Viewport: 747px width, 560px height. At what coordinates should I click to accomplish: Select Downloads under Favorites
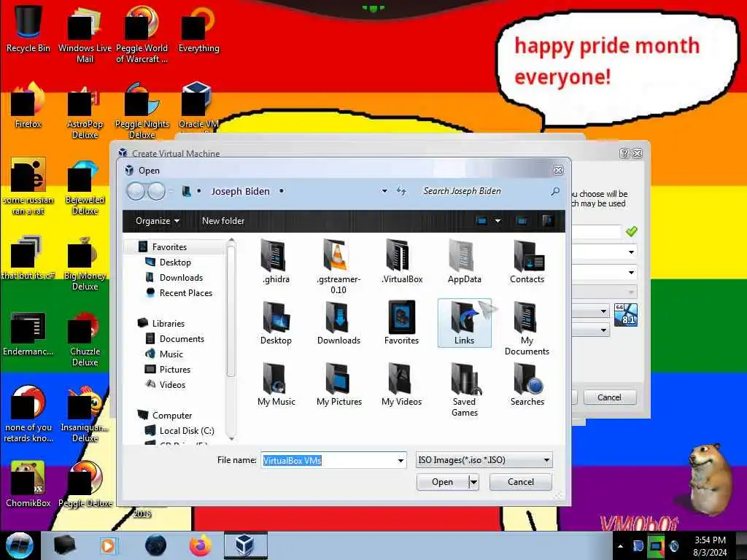(181, 278)
